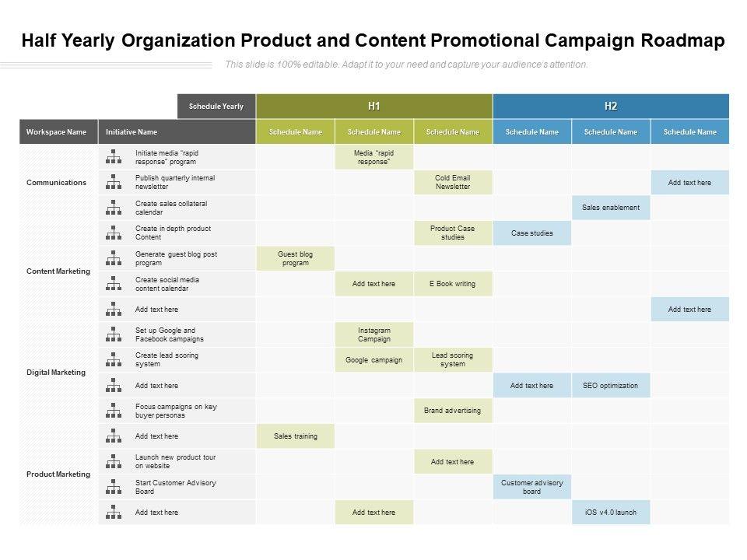Screen dimensions: 747x560
Task: Select the Guest blog program cell
Action: pyautogui.click(x=296, y=258)
